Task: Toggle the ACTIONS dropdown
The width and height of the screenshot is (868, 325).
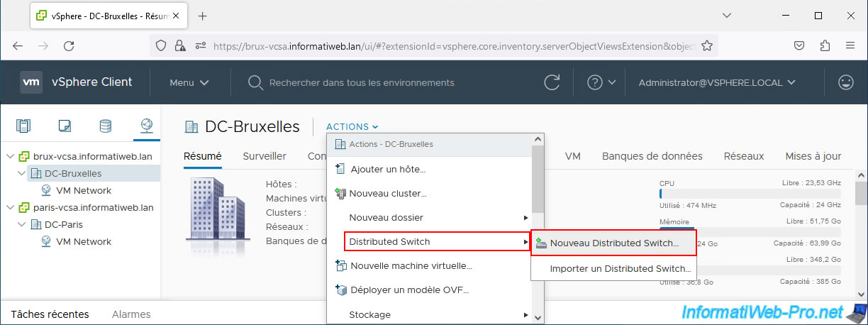Action: [352, 126]
